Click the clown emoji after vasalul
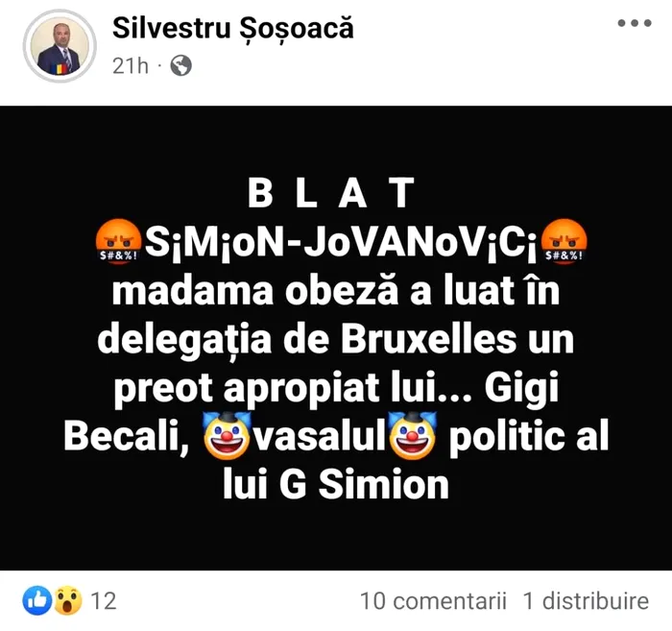672x631 pixels. click(x=412, y=435)
